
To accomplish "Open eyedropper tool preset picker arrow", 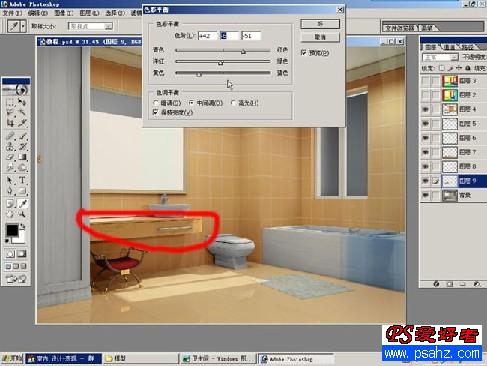I will [x=23, y=26].
